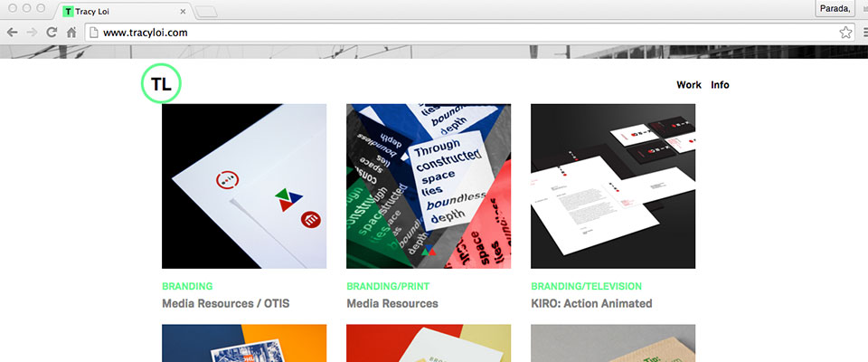Click the browser forward arrow

32,33
